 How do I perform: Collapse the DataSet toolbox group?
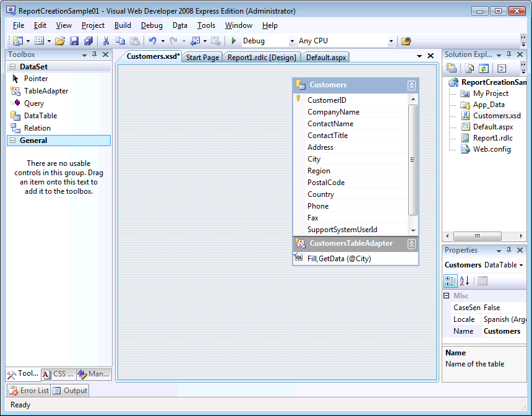(x=12, y=67)
